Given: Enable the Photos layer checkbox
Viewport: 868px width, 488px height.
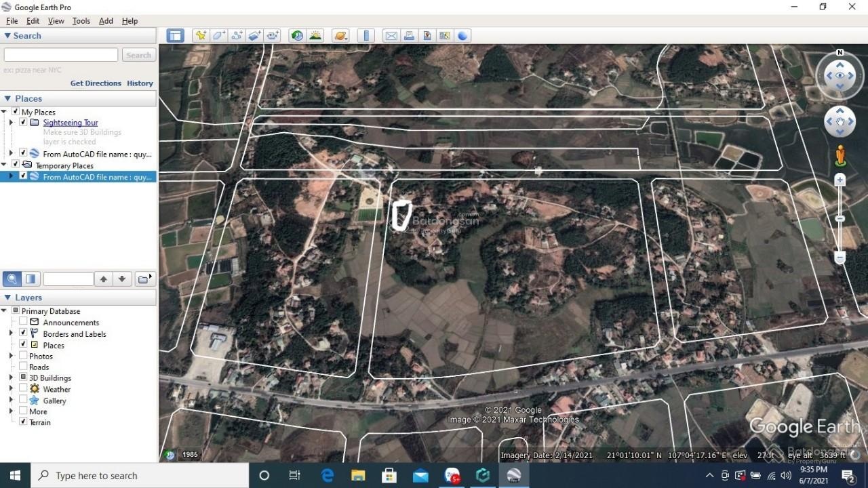Looking at the screenshot, I should (x=23, y=356).
